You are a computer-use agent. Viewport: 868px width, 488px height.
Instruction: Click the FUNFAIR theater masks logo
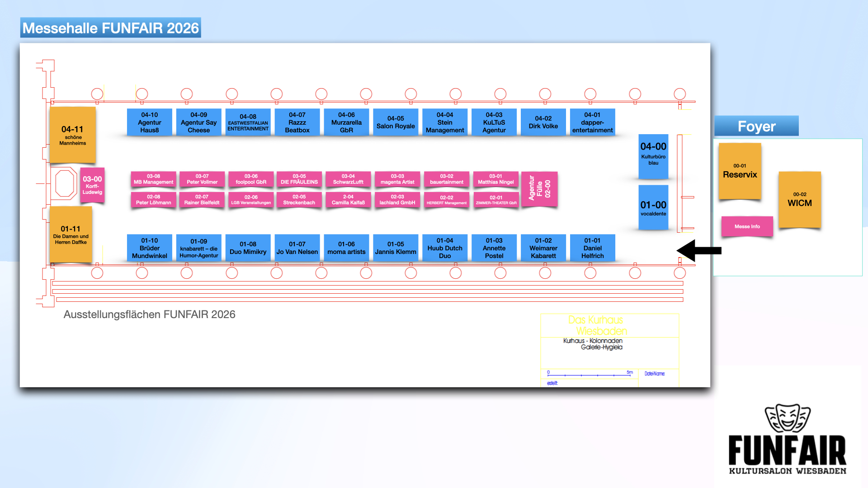pos(787,418)
